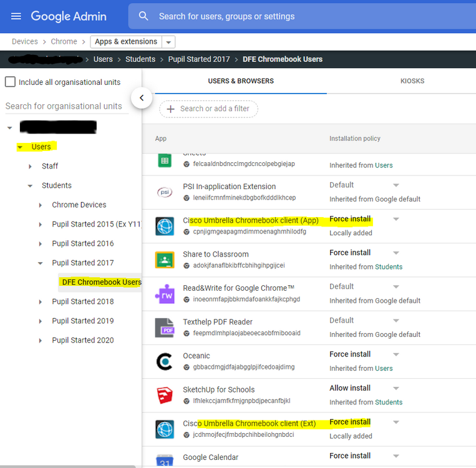Follow Inherited from Students link for Share to Classroom
476x468 pixels.
click(389, 267)
